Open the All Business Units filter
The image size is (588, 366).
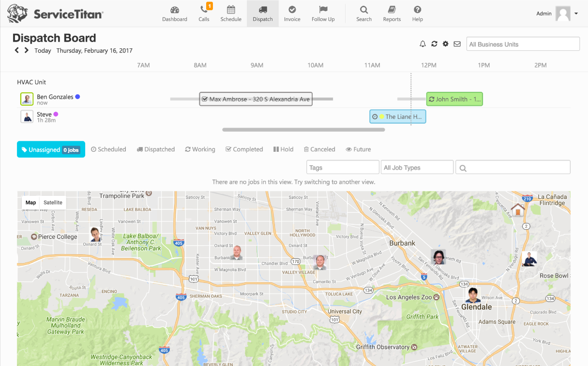pos(523,44)
